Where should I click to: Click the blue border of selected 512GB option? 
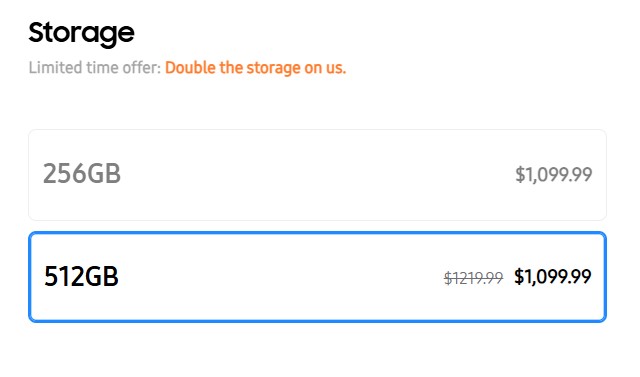[x=317, y=233]
